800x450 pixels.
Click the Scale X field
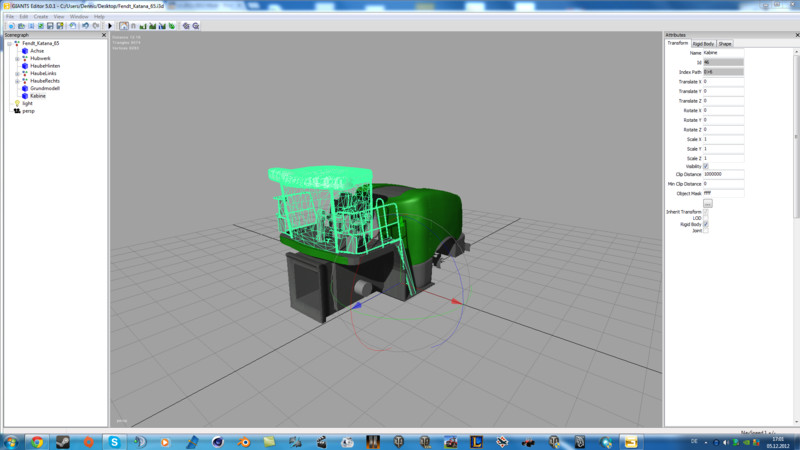pyautogui.click(x=723, y=139)
